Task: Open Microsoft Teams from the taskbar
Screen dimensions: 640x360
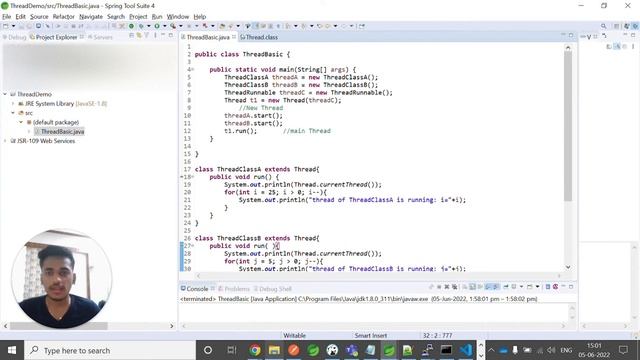Action: tap(351, 350)
